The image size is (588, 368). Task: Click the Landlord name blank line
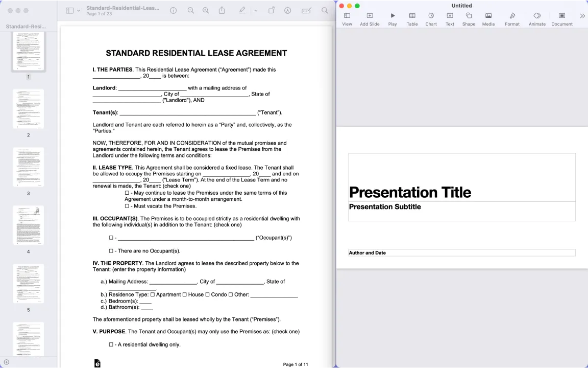click(x=152, y=88)
